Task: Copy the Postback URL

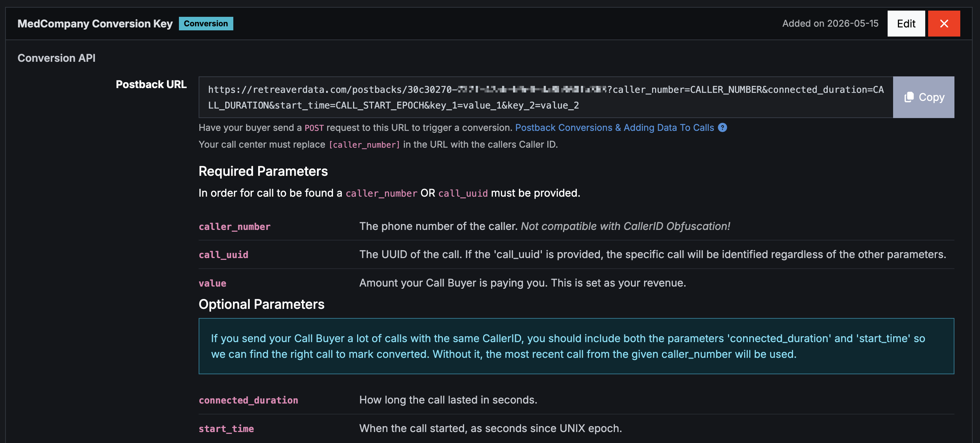Action: click(923, 97)
